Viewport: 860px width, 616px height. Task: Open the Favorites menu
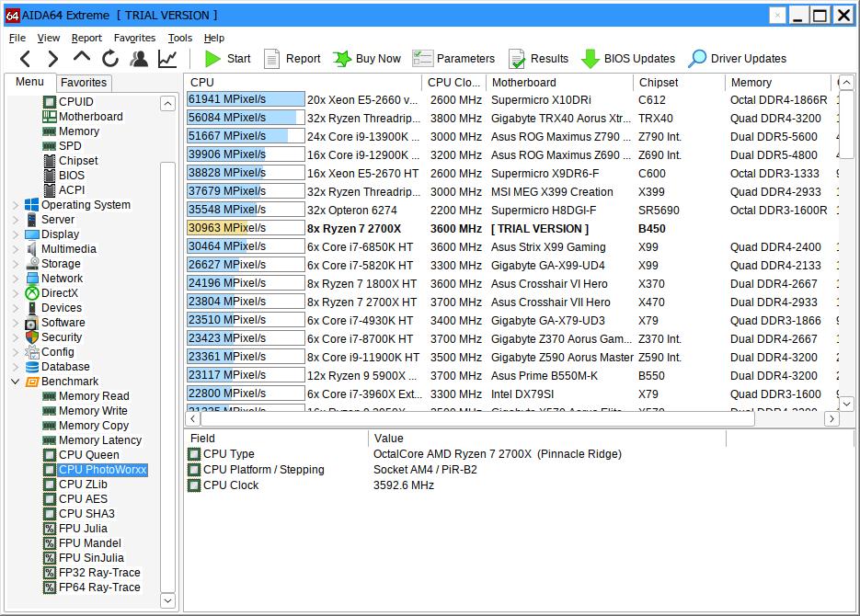[x=134, y=38]
